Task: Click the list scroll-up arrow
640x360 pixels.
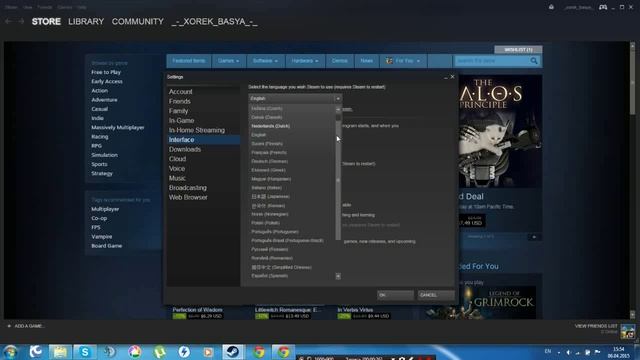Action: pos(338,109)
